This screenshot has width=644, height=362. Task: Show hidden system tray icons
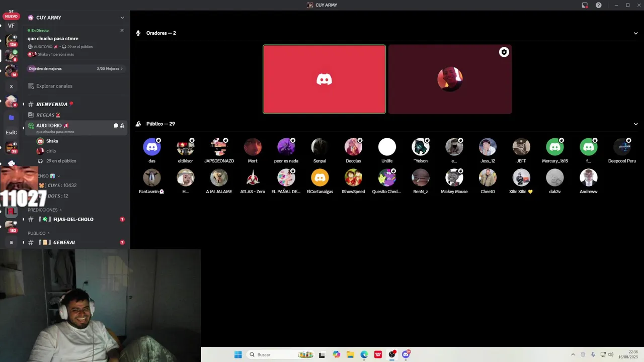[573, 354]
